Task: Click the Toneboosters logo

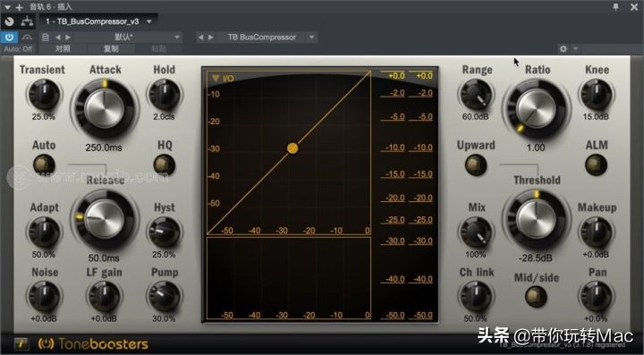Action: (93, 344)
